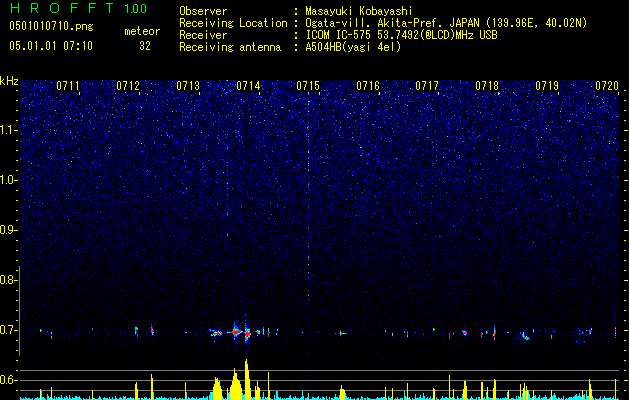Viewport: 629px width, 400px height.
Task: Click the 0719 time marker
Action: tap(547, 86)
